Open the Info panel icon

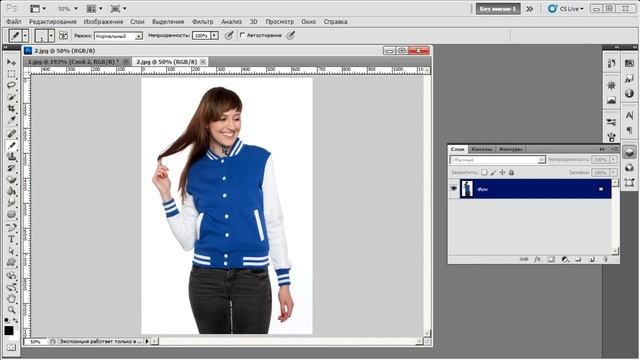[x=629, y=93]
